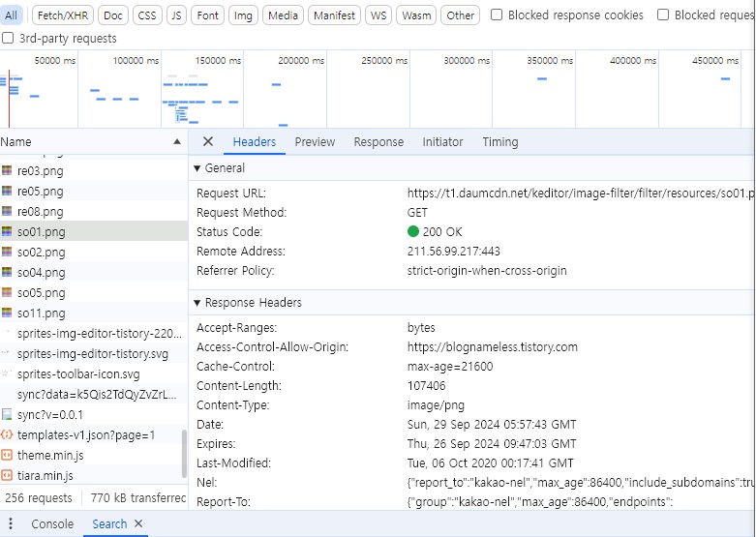Check the 3rd-party requests box
The height and width of the screenshot is (537, 756).
point(7,38)
